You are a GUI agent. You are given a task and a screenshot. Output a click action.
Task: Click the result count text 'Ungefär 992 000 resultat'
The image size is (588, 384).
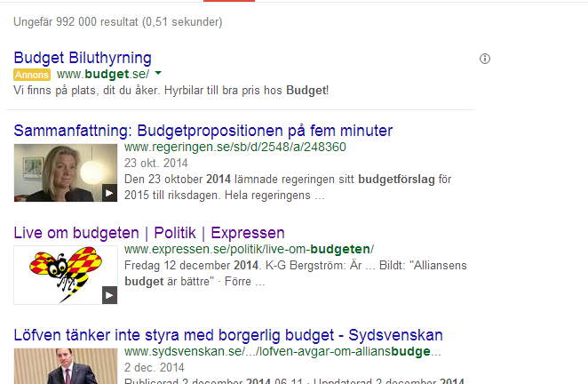pos(75,21)
